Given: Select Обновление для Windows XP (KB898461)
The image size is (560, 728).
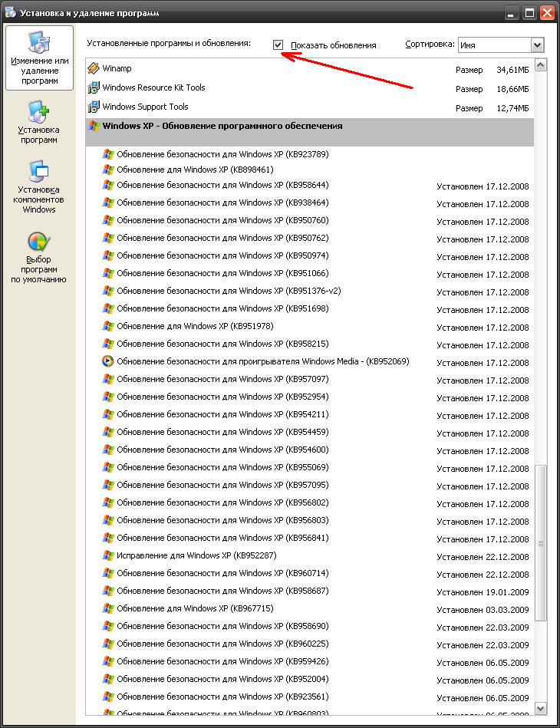Looking at the screenshot, I should tap(195, 170).
